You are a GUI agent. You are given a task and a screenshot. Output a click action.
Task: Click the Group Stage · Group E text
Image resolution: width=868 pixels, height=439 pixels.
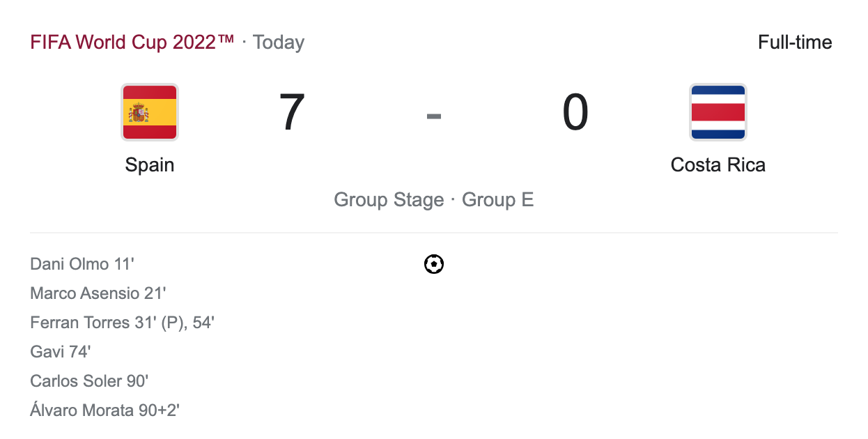point(433,200)
